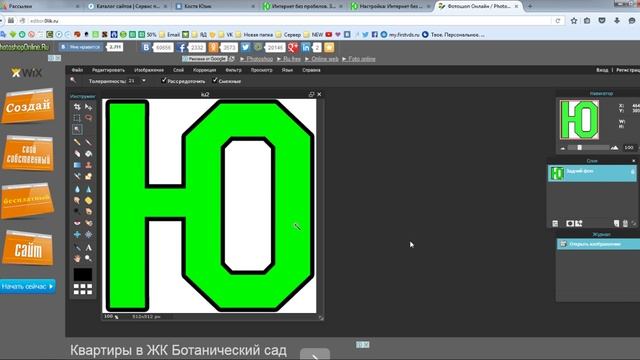Click the Вход login link
This screenshot has width=640, height=360.
(602, 70)
